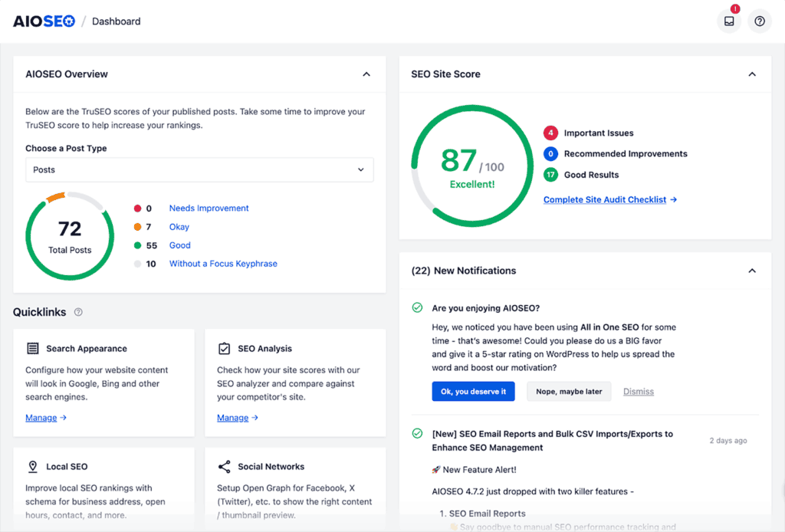Click the red Important Issues count badge
785x532 pixels.
pos(550,133)
